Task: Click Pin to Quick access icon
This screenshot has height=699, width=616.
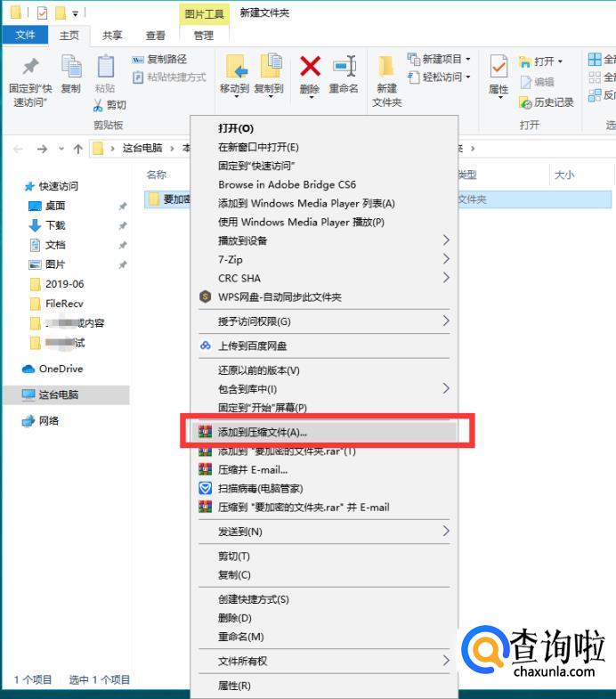Action: [30, 67]
